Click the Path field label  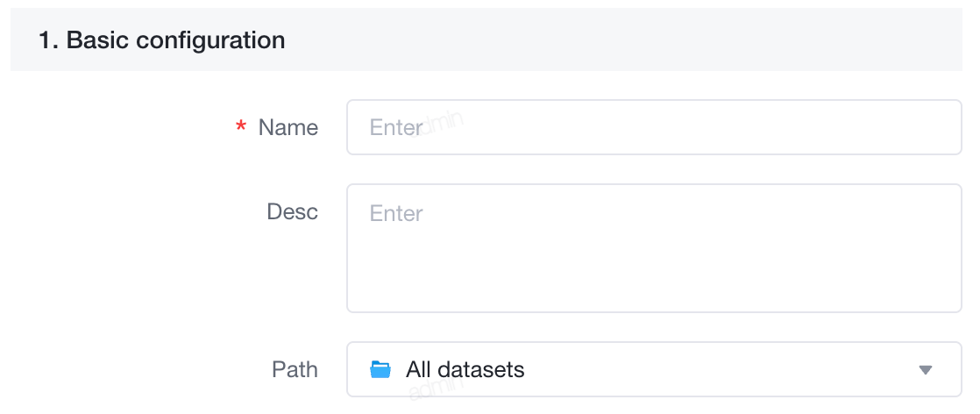tap(295, 369)
